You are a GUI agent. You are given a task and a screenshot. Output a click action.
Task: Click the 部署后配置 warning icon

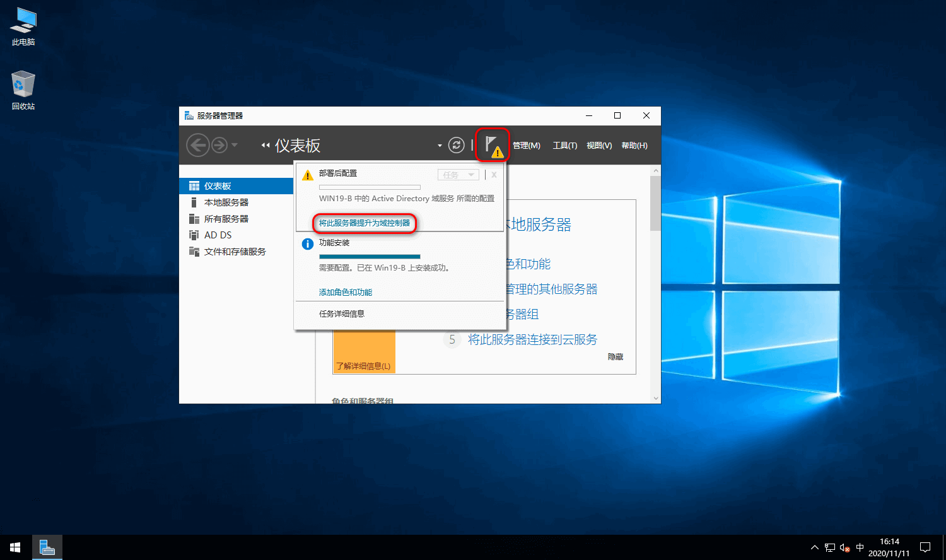coord(307,175)
